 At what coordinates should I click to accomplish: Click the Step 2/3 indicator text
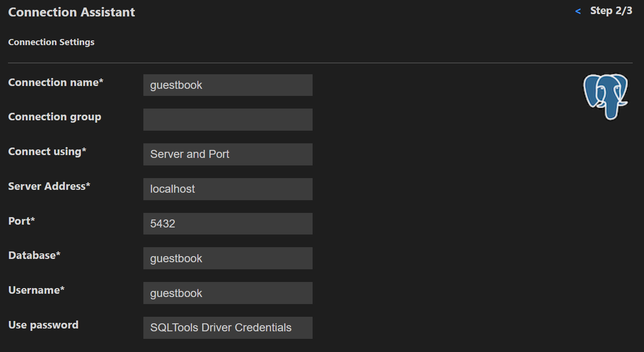pyautogui.click(x=611, y=11)
